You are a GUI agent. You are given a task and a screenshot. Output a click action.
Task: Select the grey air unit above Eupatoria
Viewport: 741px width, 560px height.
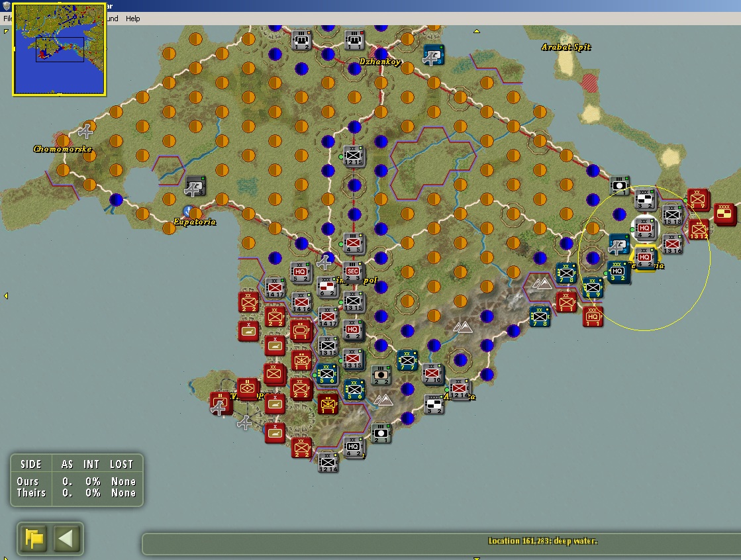tap(195, 186)
